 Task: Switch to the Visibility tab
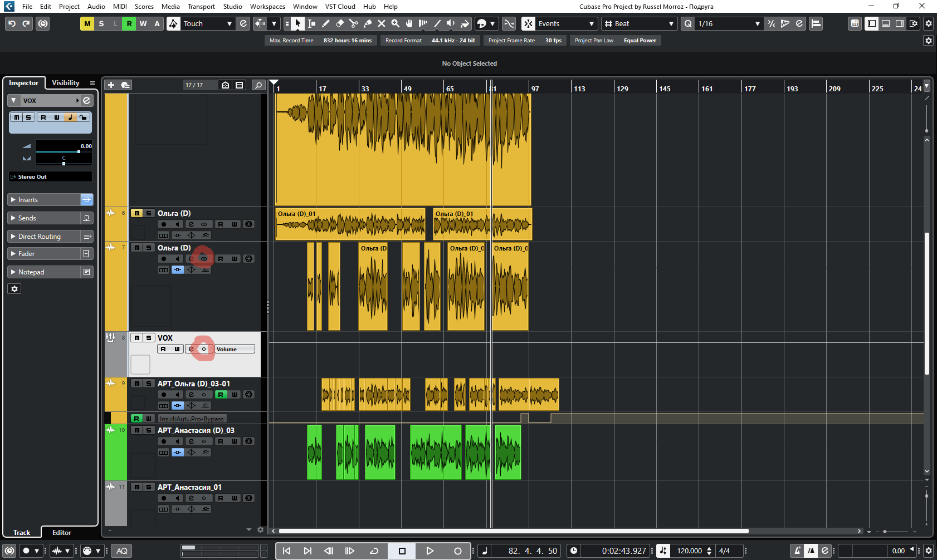(66, 83)
